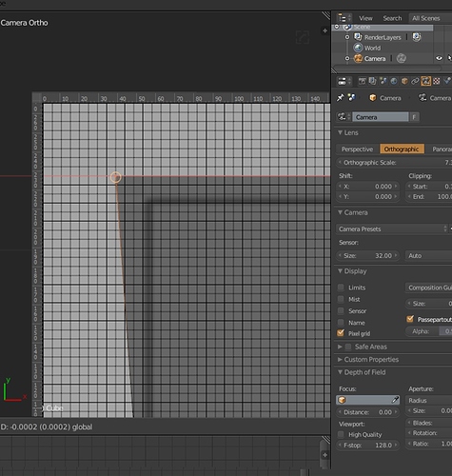452x476 pixels.
Task: Click the Scene icon in the outliner
Action: click(347, 28)
